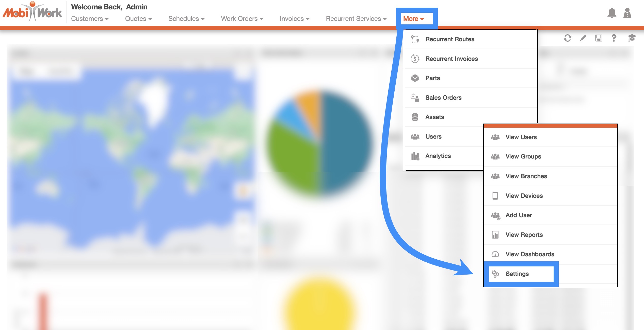
Task: Select Settings from the Users submenu
Action: [x=517, y=274]
